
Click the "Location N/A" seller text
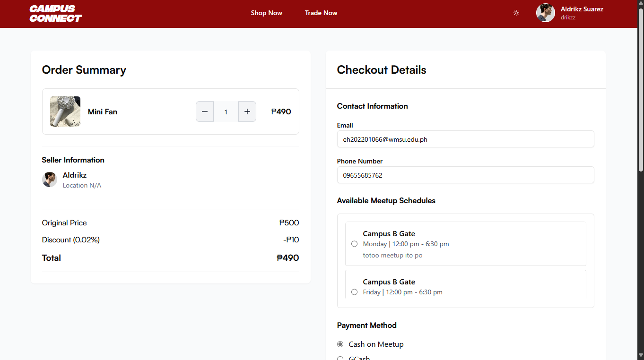[82, 185]
